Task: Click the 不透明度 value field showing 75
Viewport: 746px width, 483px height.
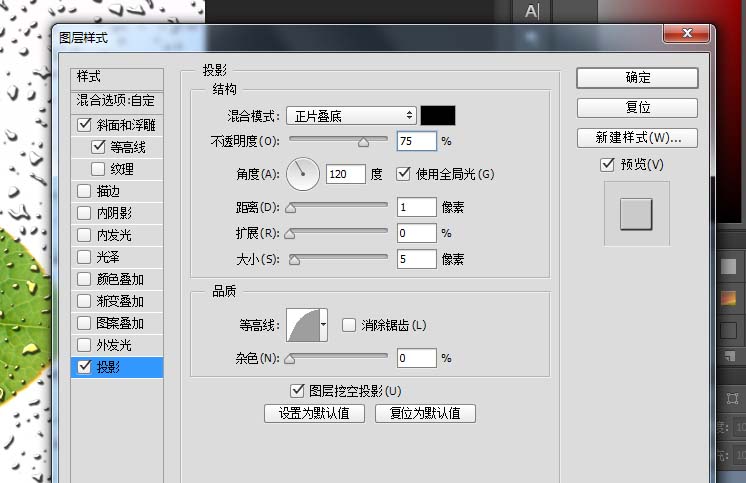Action: (416, 141)
